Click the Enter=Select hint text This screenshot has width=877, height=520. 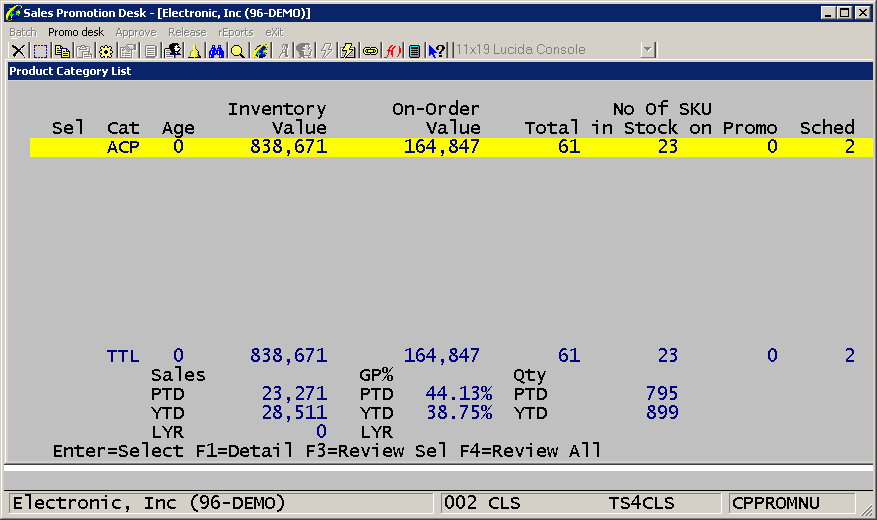(118, 451)
